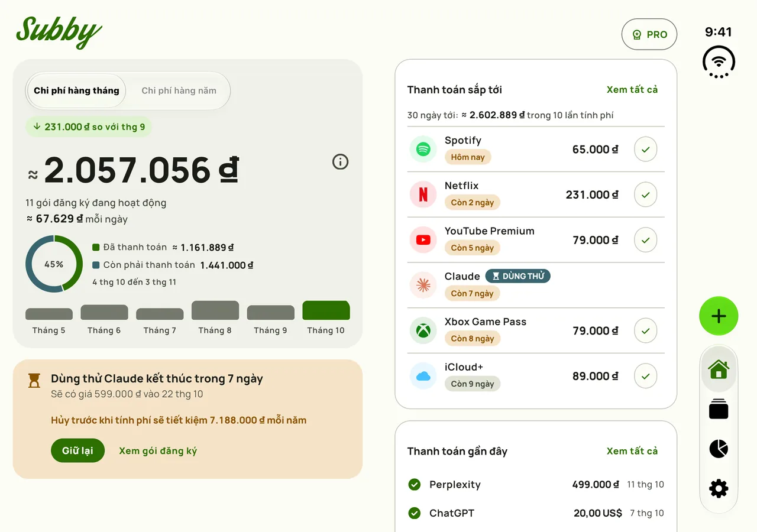Switch to Chi phí hàng năm tab
Viewport: 757px width, 532px height.
point(179,90)
